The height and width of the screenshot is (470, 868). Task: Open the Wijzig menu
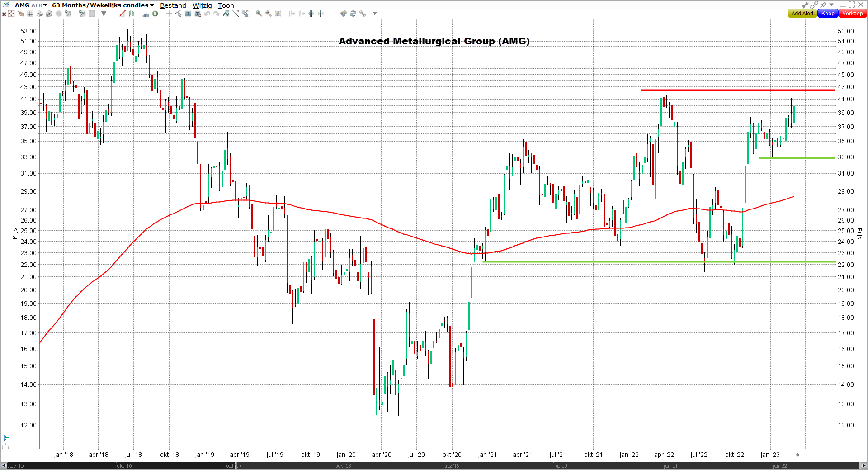coord(202,5)
